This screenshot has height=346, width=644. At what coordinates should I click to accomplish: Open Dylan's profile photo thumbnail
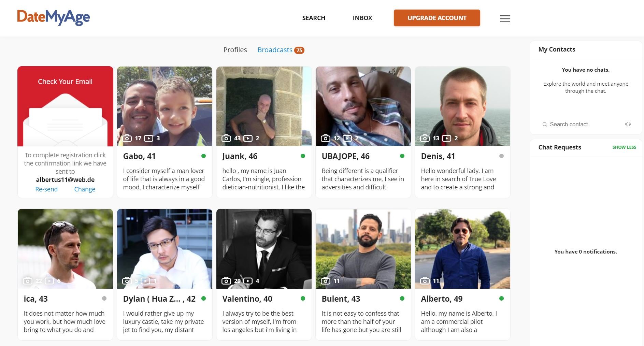[x=164, y=249]
